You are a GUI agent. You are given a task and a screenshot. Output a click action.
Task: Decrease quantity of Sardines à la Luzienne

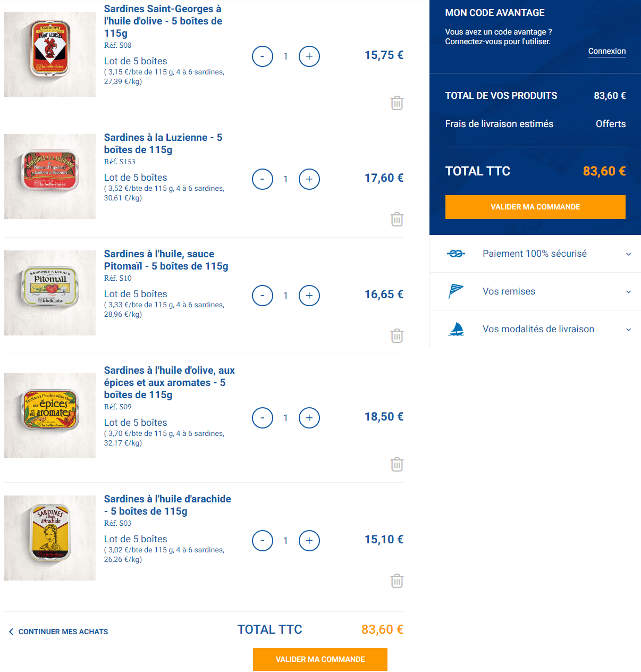(x=263, y=179)
